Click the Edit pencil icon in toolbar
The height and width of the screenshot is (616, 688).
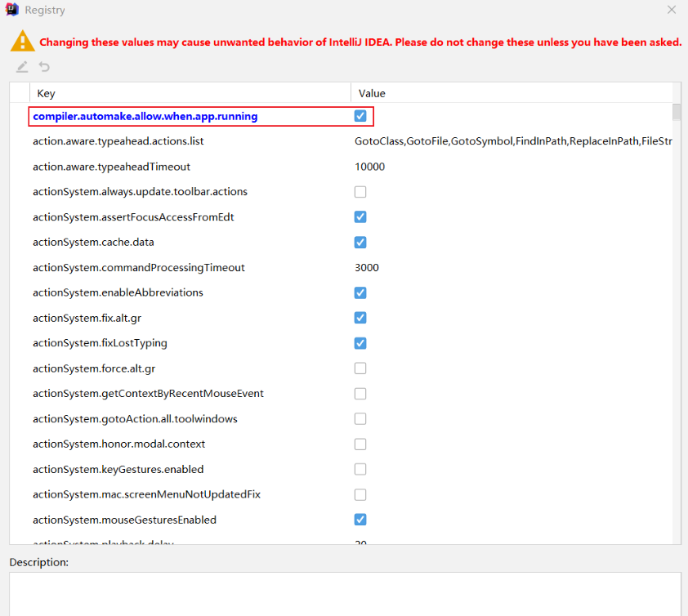[22, 67]
